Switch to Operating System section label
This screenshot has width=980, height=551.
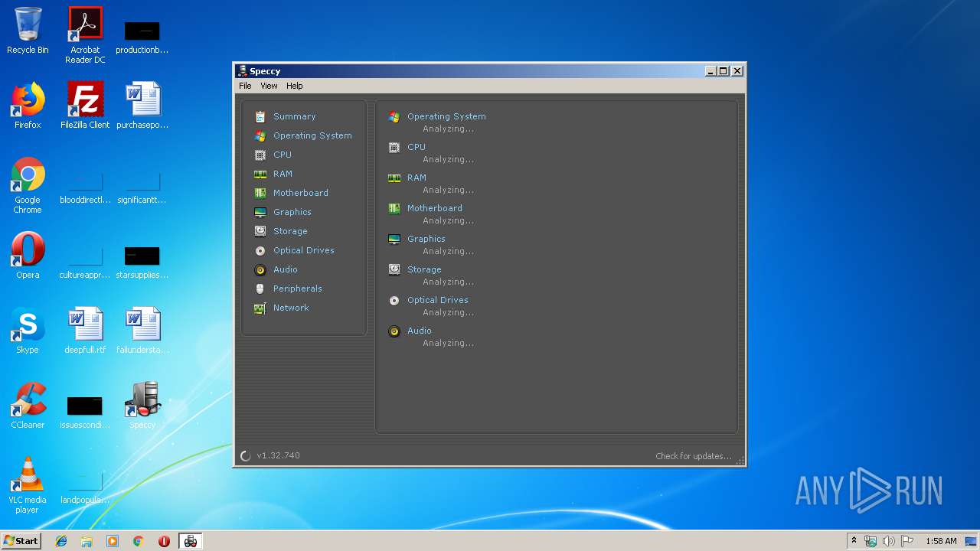(x=312, y=135)
